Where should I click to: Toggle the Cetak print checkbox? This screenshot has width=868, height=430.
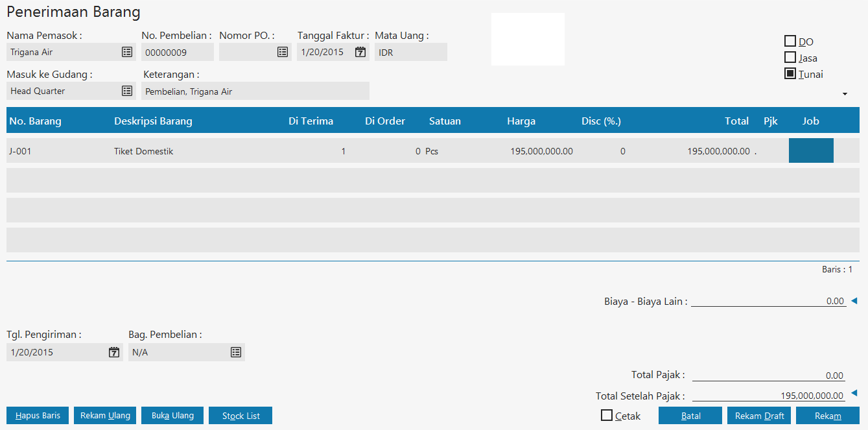(x=607, y=416)
